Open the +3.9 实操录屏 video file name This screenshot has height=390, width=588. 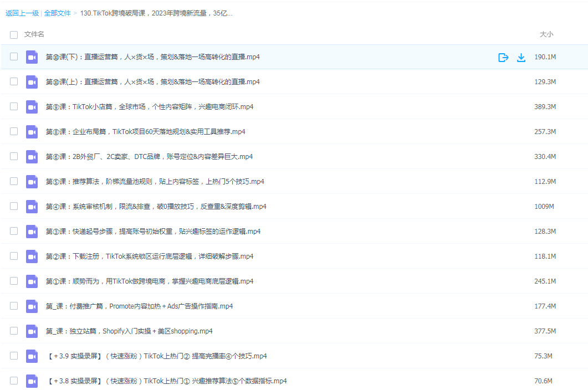[x=156, y=356]
